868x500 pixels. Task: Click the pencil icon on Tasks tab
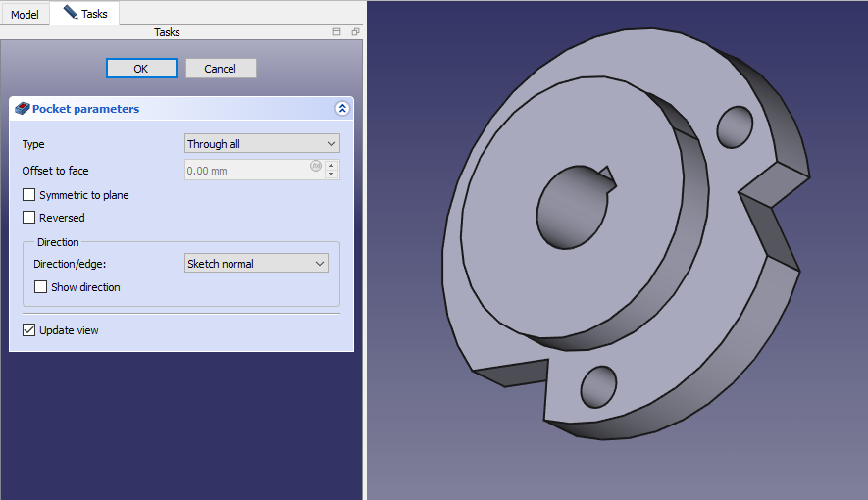69,13
